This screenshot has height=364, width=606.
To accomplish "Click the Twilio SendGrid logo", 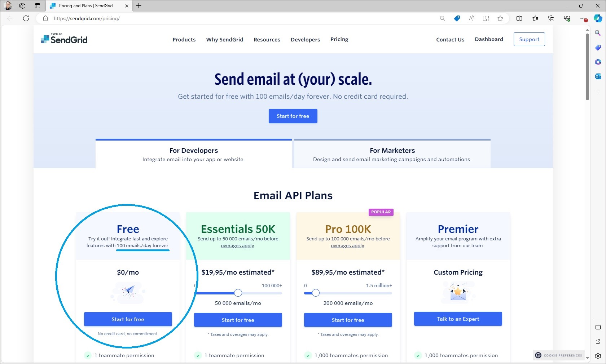I will [64, 39].
